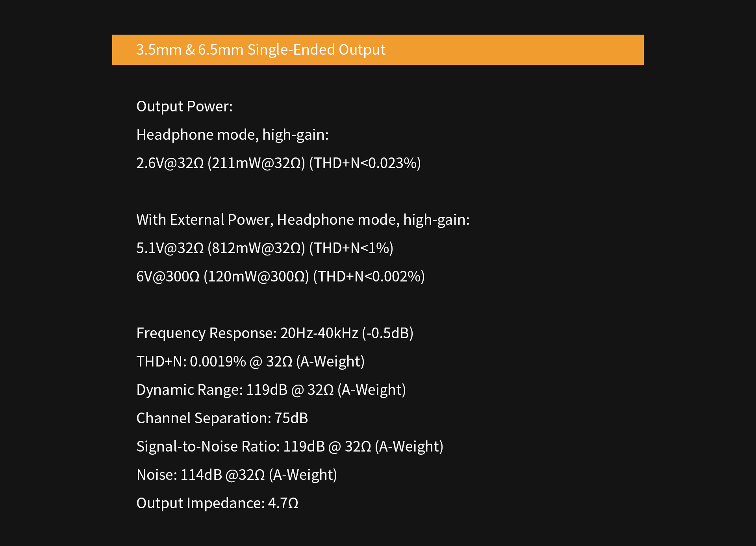Click the 2.6V@32Ω voltage value
The width and height of the screenshot is (756, 546).
pos(170,163)
